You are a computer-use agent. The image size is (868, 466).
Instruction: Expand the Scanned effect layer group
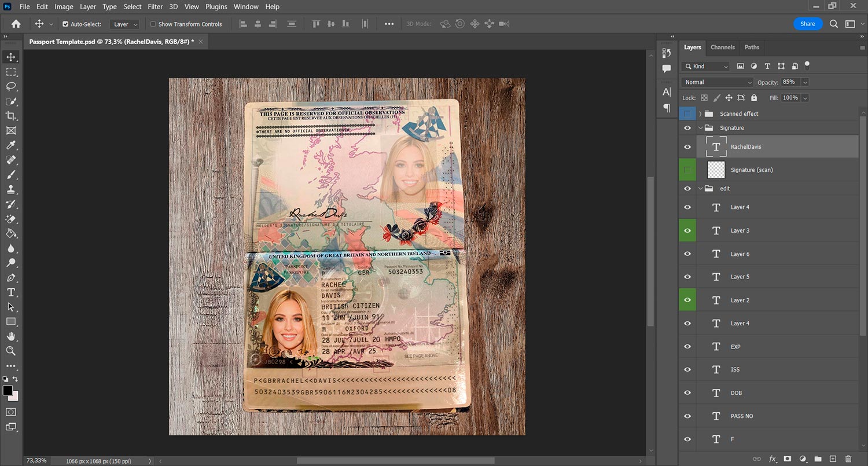point(700,114)
